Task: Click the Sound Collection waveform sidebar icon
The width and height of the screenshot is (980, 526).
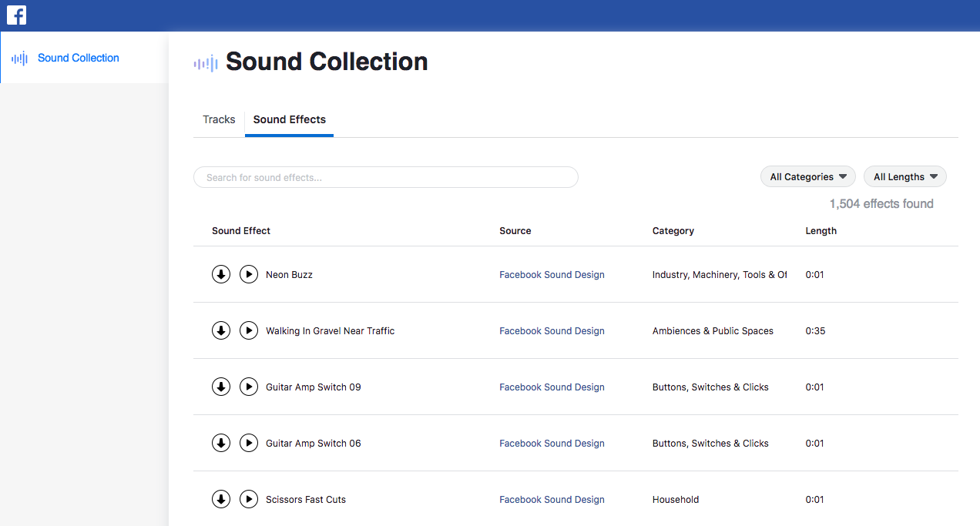Action: click(20, 58)
